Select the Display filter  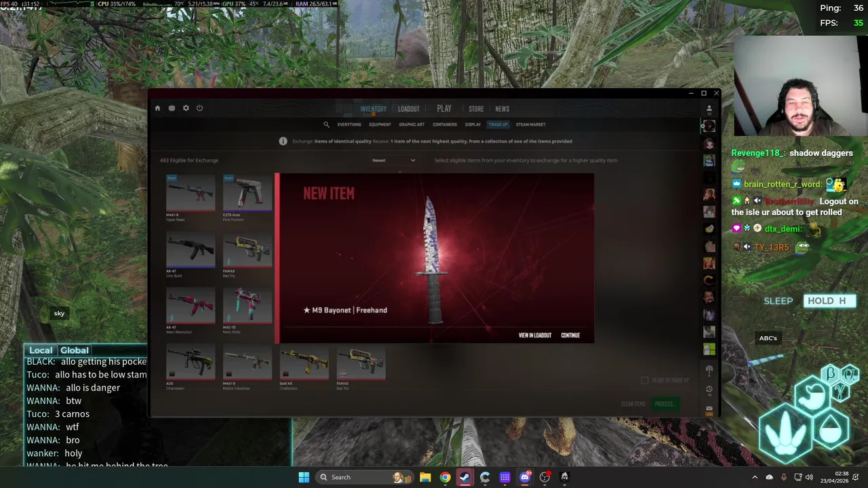coord(473,125)
